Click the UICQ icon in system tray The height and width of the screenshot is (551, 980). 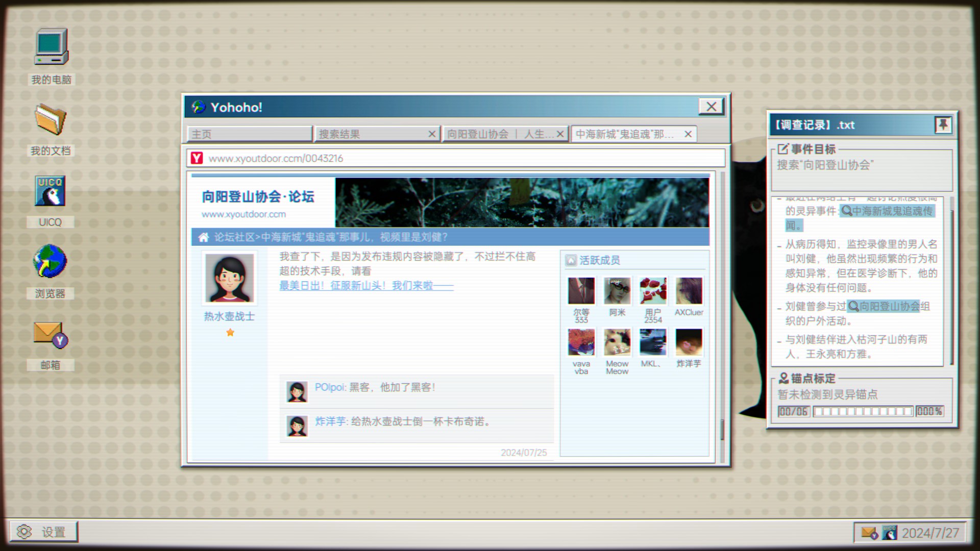pos(889,533)
